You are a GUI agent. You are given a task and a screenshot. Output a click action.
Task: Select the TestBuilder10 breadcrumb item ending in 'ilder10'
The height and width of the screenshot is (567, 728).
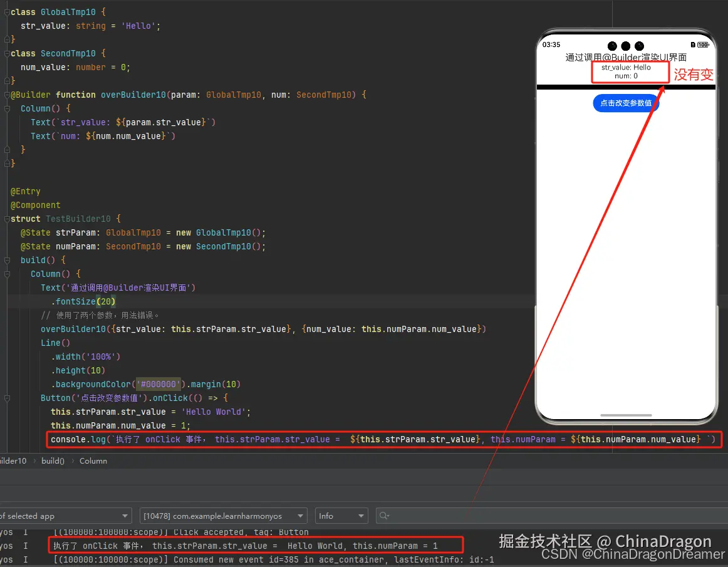click(13, 460)
